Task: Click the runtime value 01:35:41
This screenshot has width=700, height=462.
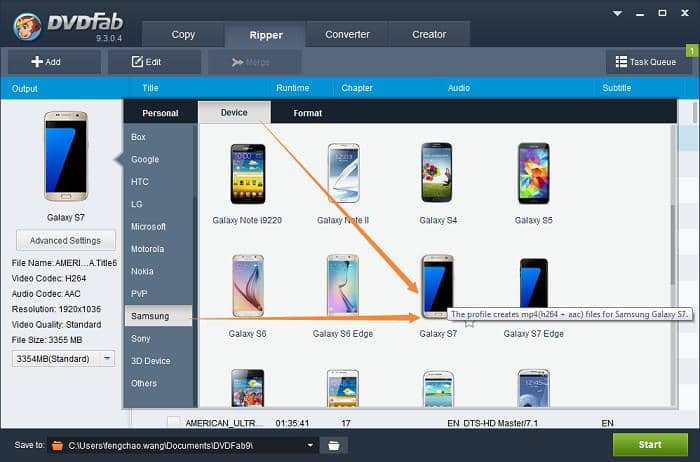Action: click(292, 423)
